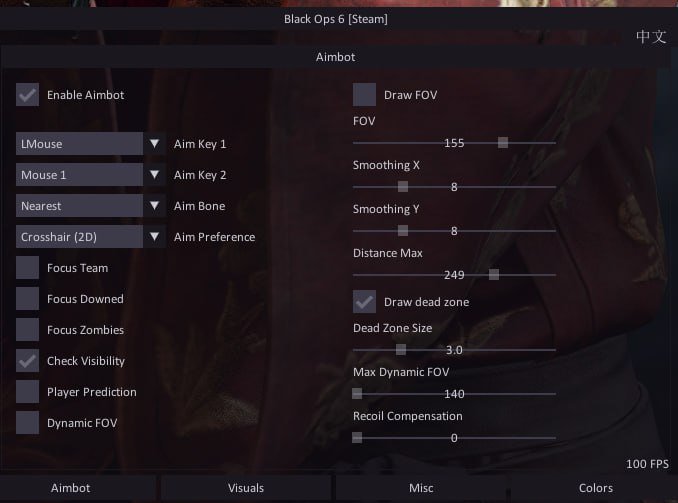Viewport: 678px width, 503px height.
Task: Uncheck the Enable Aimbot checkbox
Action: (28, 95)
